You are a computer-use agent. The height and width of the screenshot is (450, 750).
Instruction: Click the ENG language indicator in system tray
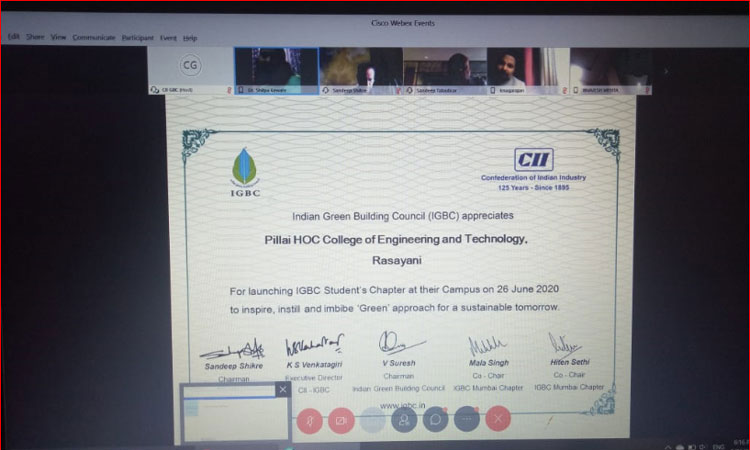click(718, 447)
